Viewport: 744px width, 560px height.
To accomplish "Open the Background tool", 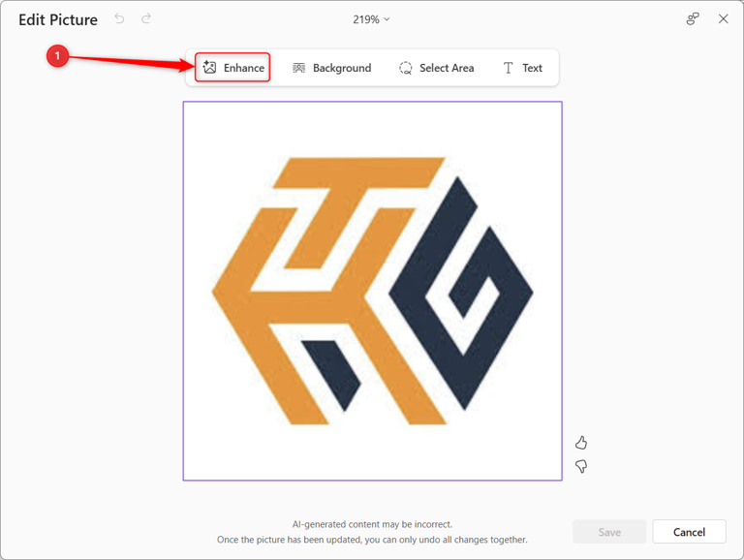I will coord(331,68).
